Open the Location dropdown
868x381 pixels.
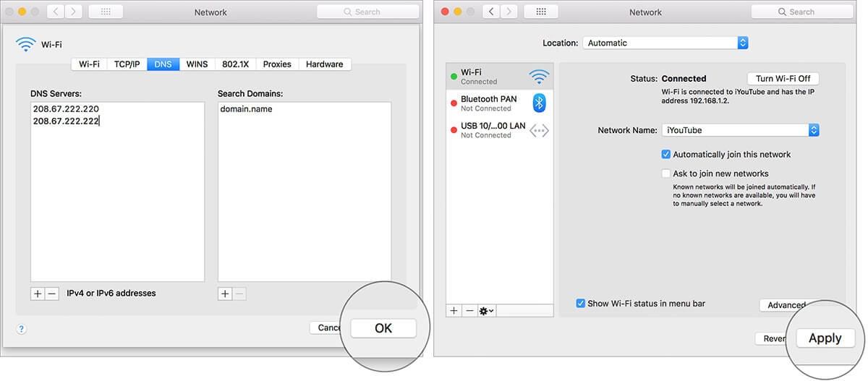(x=665, y=43)
